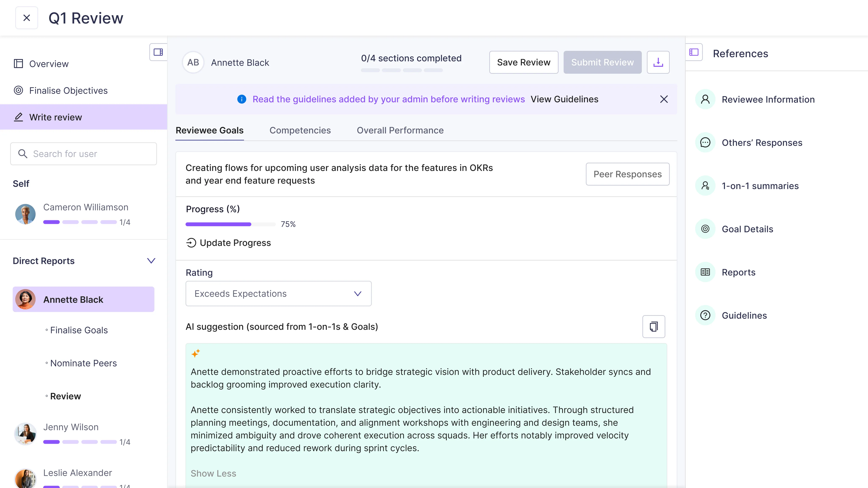The height and width of the screenshot is (488, 868).
Task: Select Annette Black in Direct Reports
Action: click(x=84, y=299)
